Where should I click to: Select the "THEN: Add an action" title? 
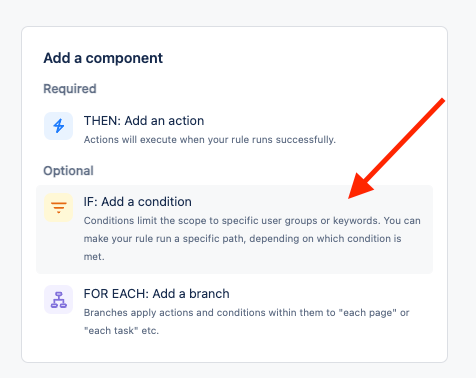point(144,121)
